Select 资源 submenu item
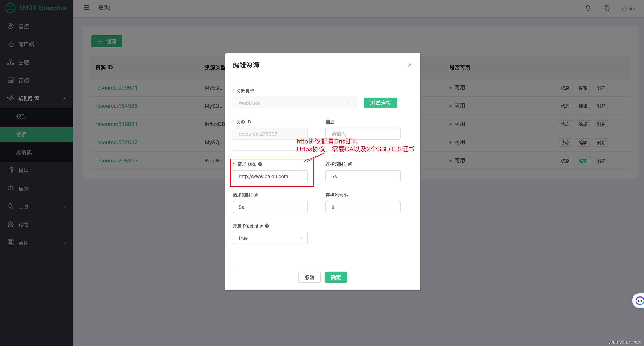The height and width of the screenshot is (346, 644). pyautogui.click(x=36, y=135)
